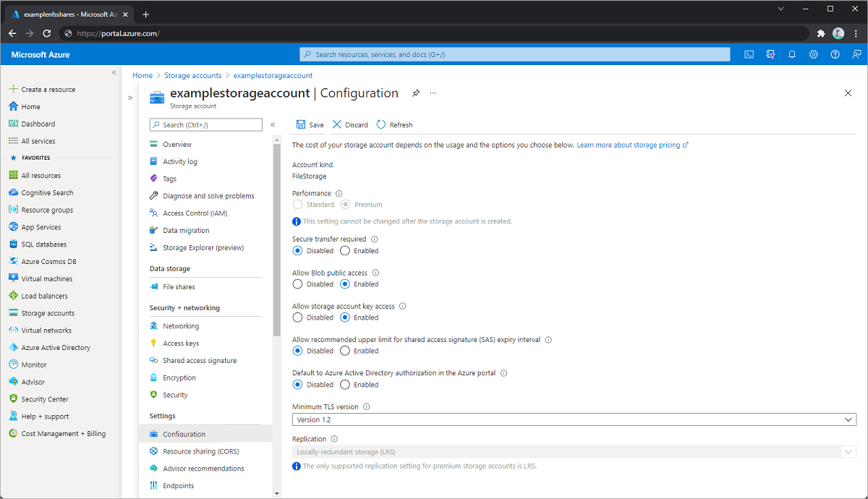Open Overview in the resource menu
This screenshot has width=868, height=499.
pos(177,145)
